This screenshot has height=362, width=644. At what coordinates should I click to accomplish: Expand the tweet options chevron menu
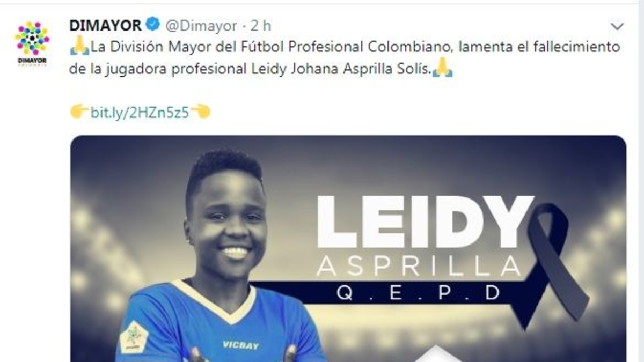click(x=617, y=26)
